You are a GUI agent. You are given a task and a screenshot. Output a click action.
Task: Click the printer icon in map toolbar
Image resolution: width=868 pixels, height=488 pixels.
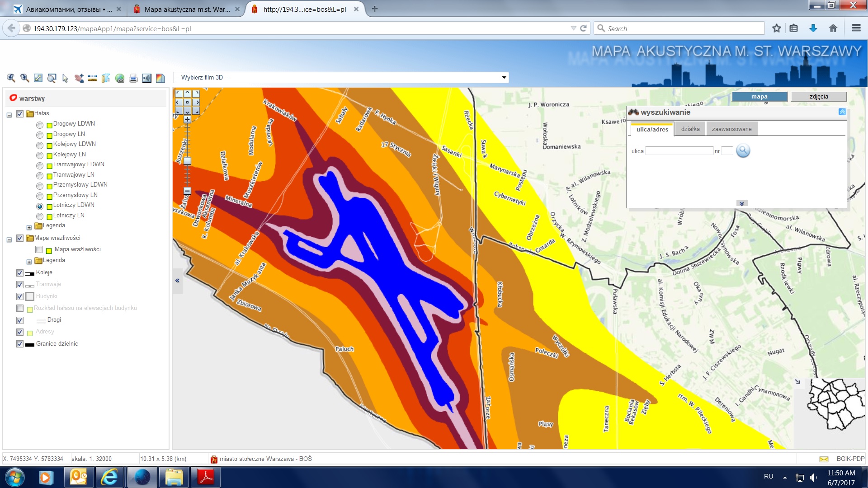[133, 78]
